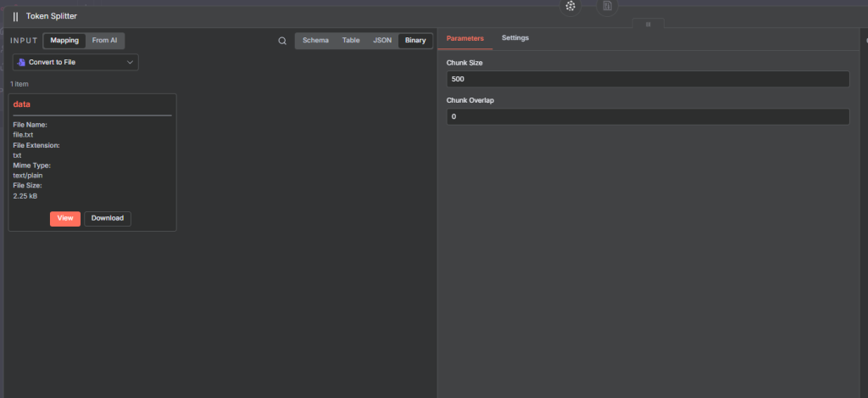Grab the panel drag handle above Parameters
Viewport: 868px width, 398px height.
coord(648,25)
